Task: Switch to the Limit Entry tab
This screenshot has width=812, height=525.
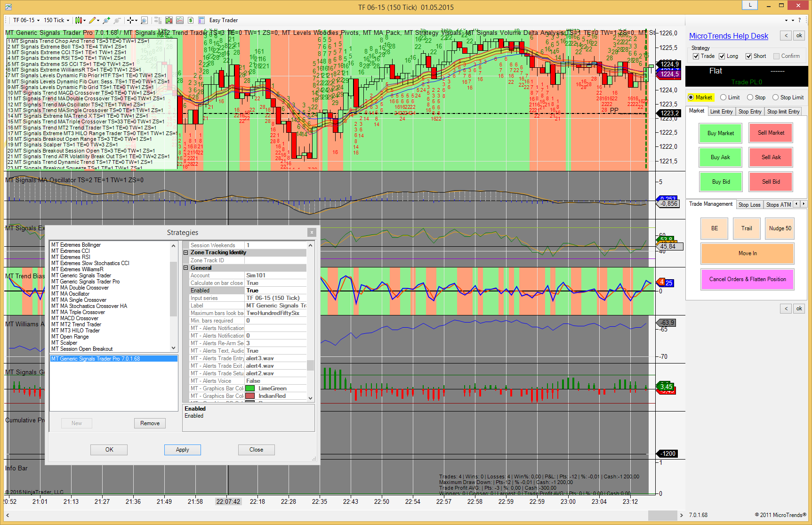Action: (x=721, y=112)
